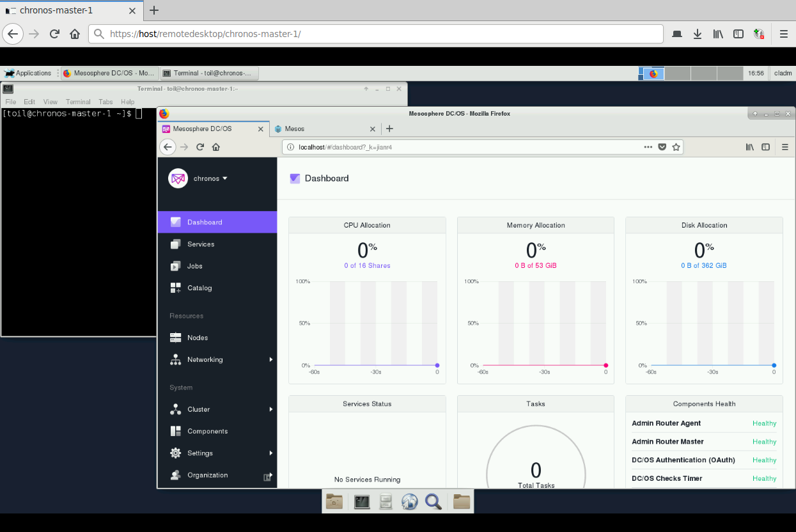Open the file manager cabinet dock icon
This screenshot has height=532, width=796.
(x=386, y=502)
